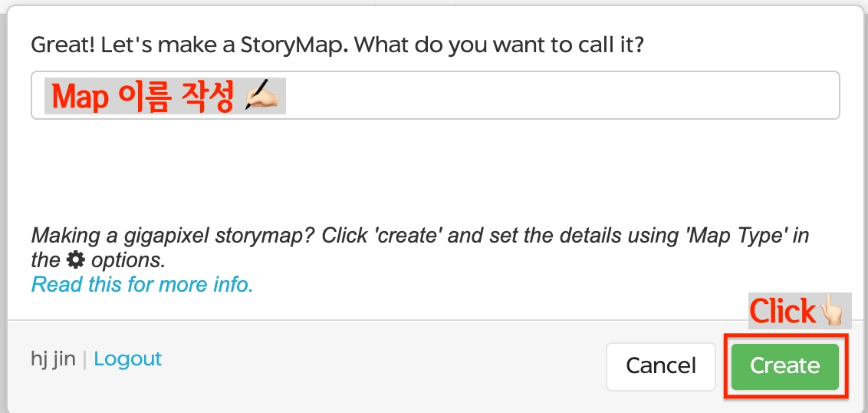The width and height of the screenshot is (868, 413).
Task: Click the gear options icon in hint text
Action: [x=75, y=260]
